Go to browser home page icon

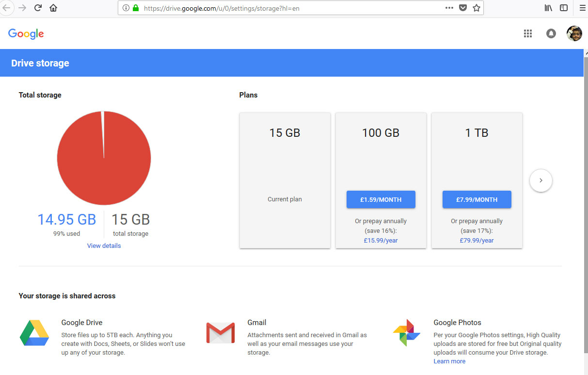pyautogui.click(x=53, y=8)
